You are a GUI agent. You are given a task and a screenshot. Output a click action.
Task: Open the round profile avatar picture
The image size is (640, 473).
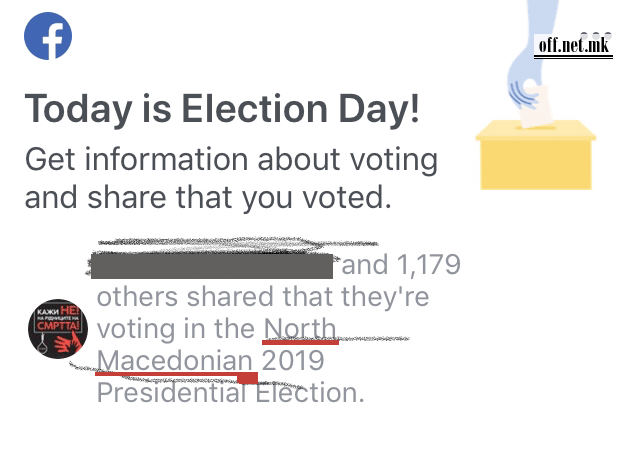click(57, 328)
